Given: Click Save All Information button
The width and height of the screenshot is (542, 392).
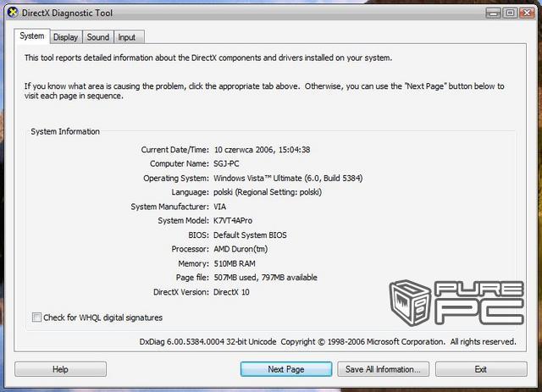Looking at the screenshot, I should (383, 369).
